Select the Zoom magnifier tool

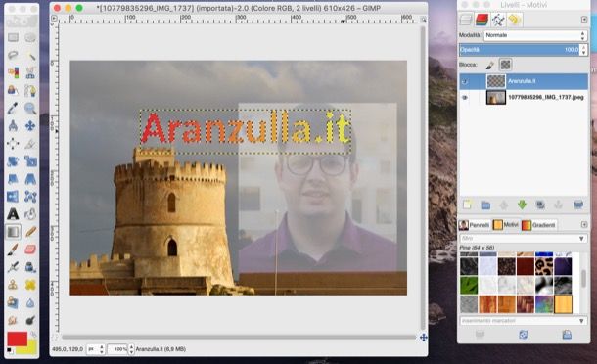(x=30, y=109)
